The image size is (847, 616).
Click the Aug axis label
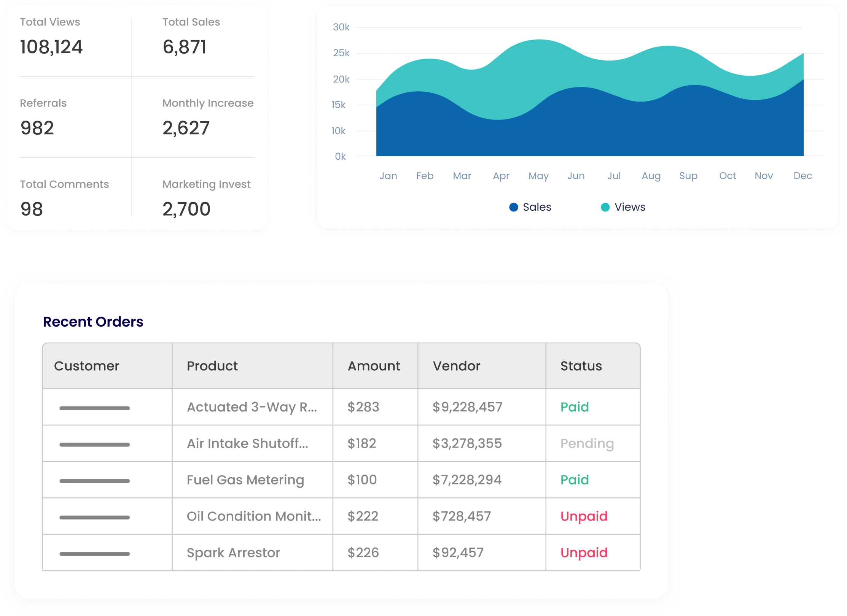(651, 176)
